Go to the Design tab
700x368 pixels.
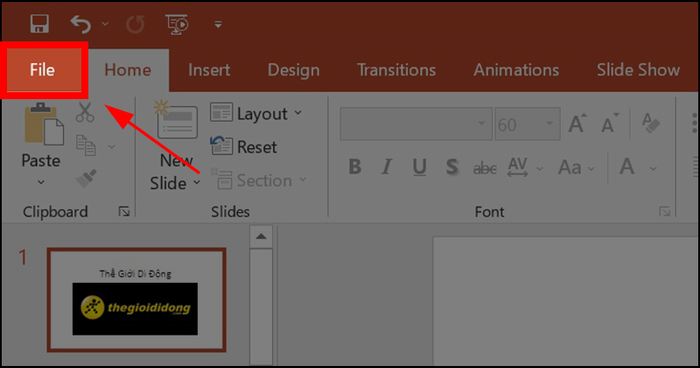(293, 70)
